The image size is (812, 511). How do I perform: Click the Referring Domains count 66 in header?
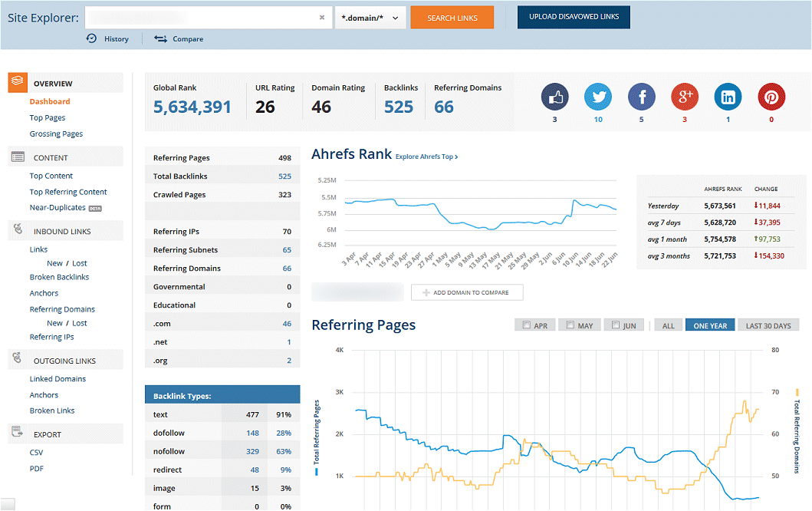pos(444,107)
